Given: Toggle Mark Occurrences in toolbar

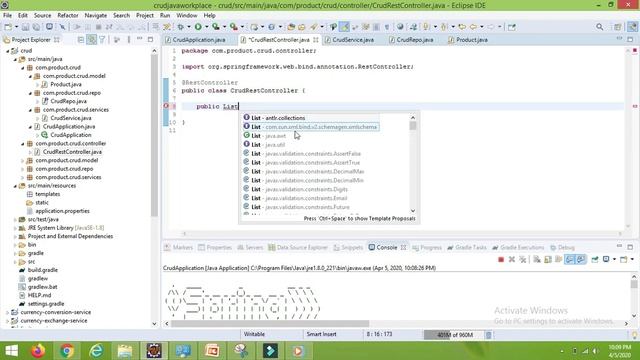Looking at the screenshot, I should pos(344,27).
